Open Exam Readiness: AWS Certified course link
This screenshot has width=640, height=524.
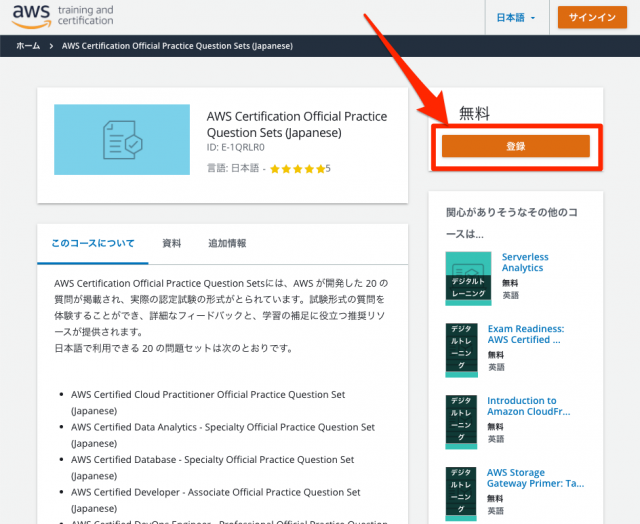pyautogui.click(x=526, y=334)
